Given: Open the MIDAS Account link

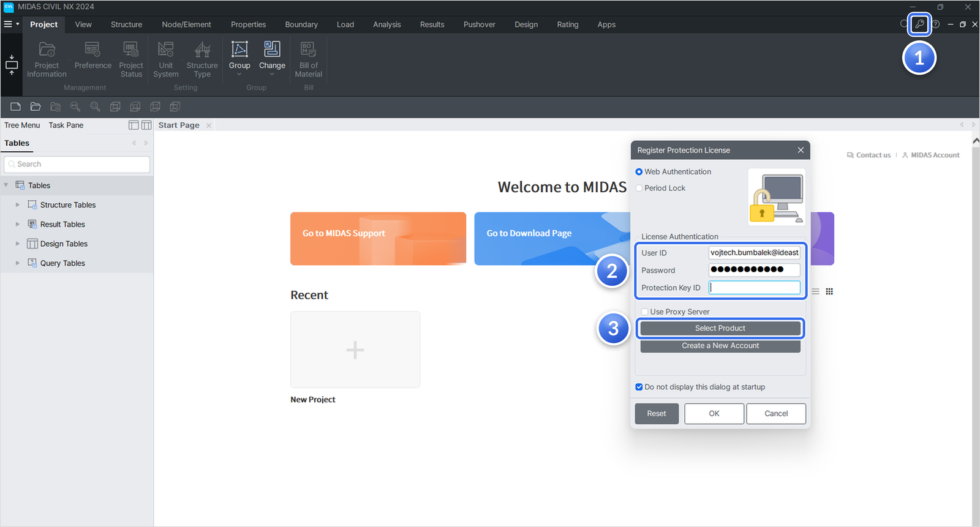Looking at the screenshot, I should tap(931, 155).
